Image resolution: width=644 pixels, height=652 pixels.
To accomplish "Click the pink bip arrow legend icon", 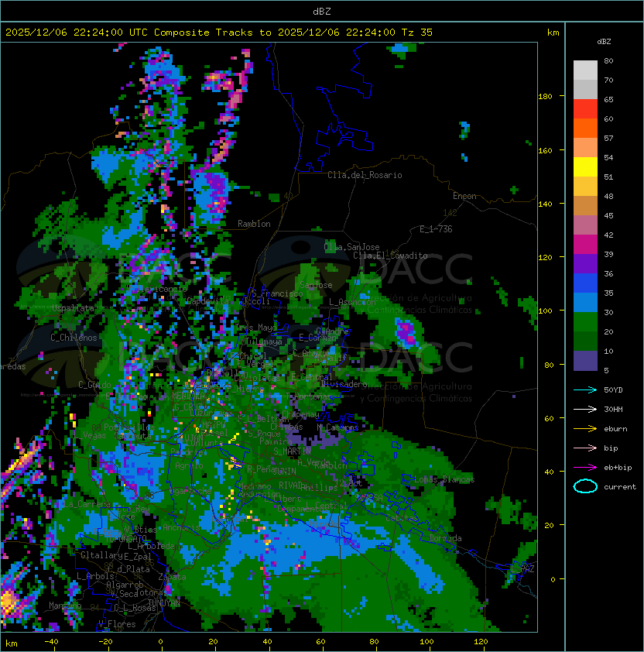I will 585,448.
